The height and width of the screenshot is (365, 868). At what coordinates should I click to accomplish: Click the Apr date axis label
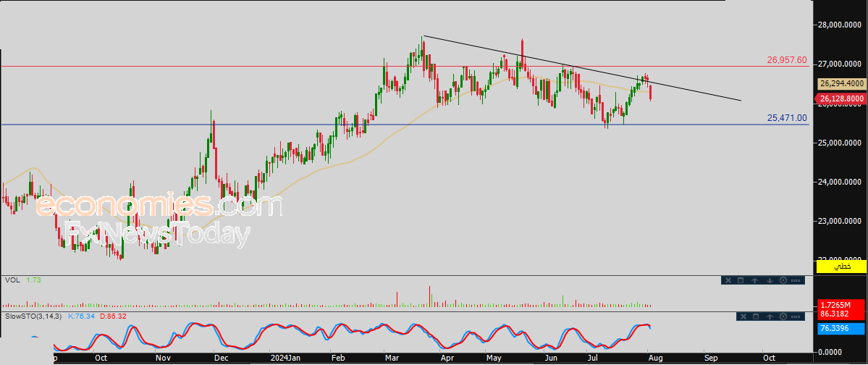(x=446, y=359)
